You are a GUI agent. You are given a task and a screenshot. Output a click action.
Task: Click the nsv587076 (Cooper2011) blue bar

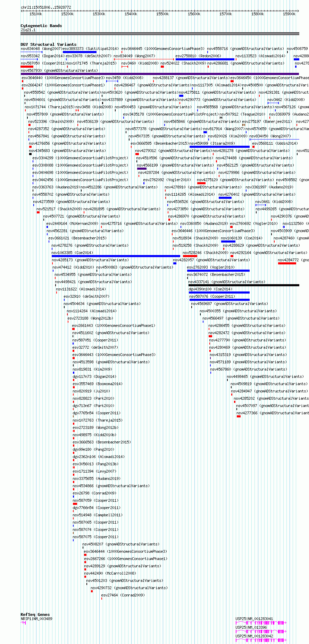(x=219, y=300)
